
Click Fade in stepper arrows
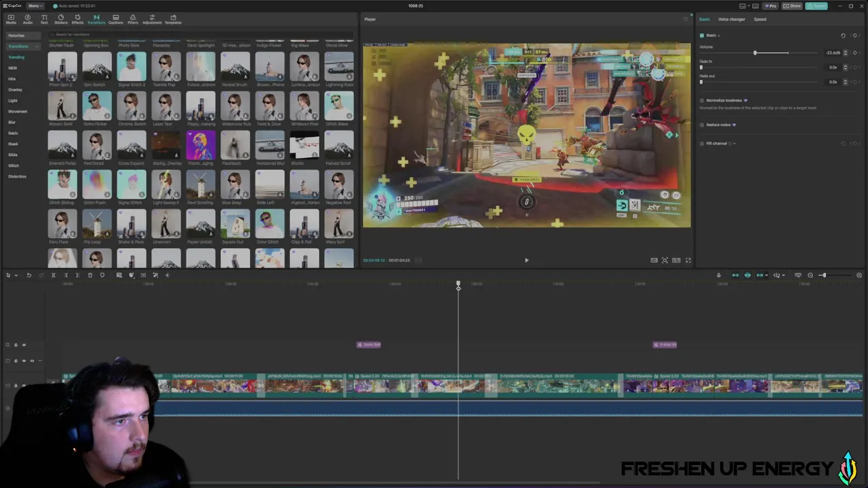[845, 67]
